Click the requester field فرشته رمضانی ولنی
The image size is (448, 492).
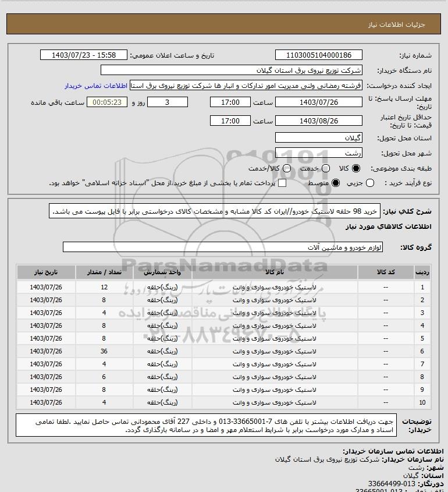[x=246, y=86]
